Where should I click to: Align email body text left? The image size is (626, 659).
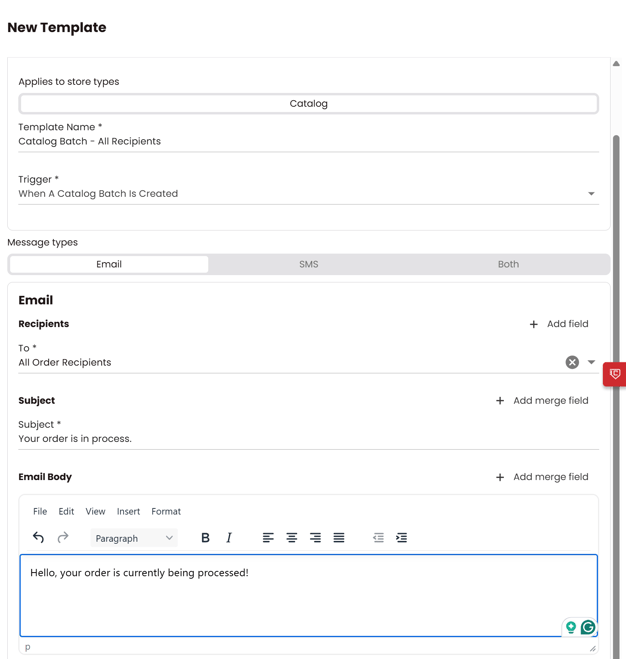point(268,538)
